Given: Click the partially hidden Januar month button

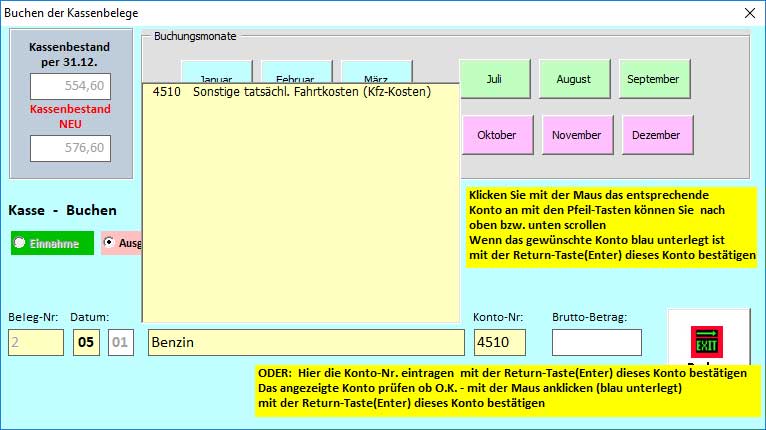Looking at the screenshot, I should tap(216, 72).
